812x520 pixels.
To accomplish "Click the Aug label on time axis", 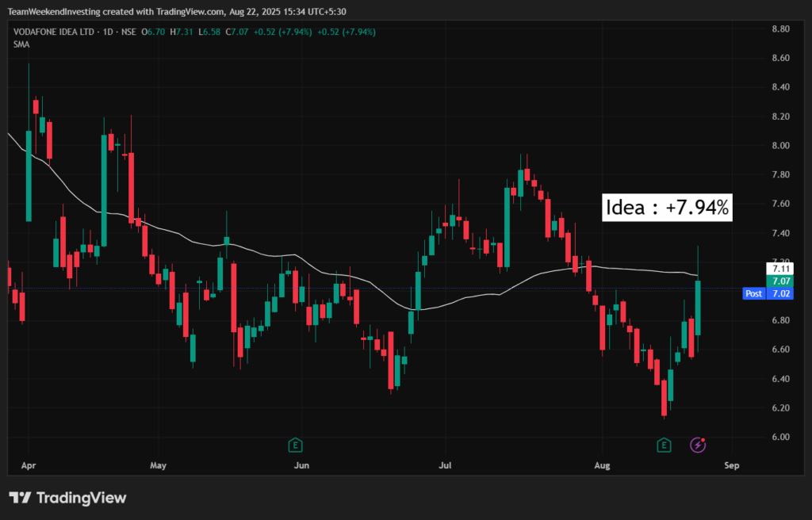I will tap(603, 465).
